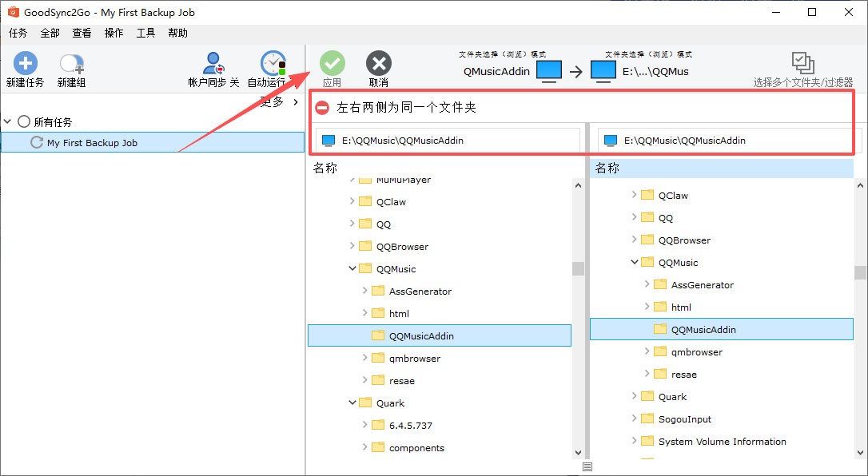Expand QQBrowser in left tree
The width and height of the screenshot is (868, 476).
tap(352, 245)
